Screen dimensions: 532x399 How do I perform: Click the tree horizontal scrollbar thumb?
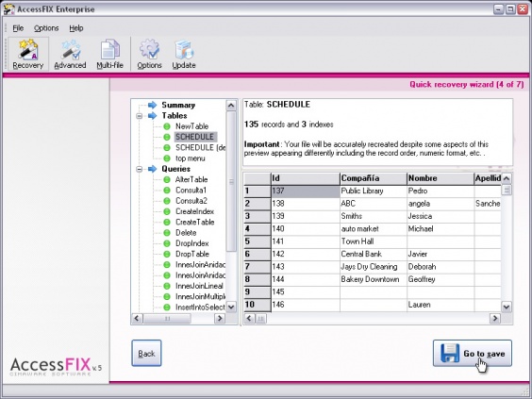point(167,318)
